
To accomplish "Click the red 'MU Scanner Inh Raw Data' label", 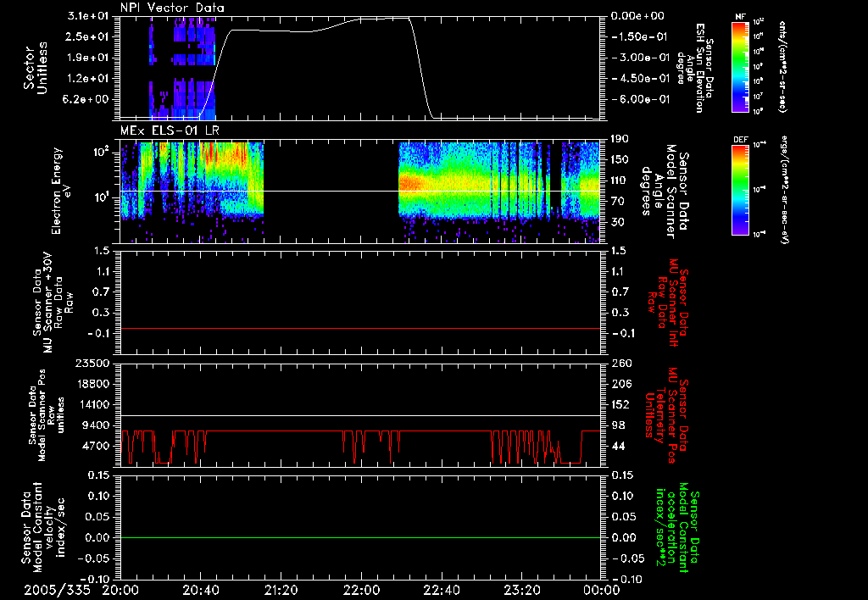I will point(667,303).
